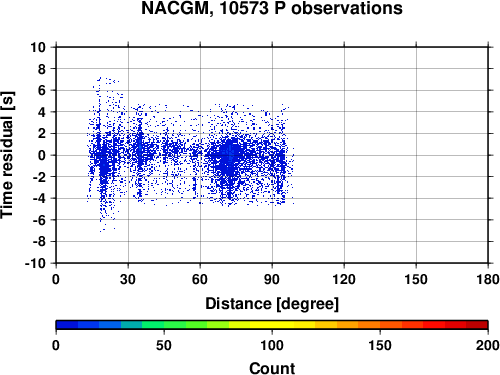The width and height of the screenshot is (500, 375).
Task: Click the yellow colorbar segment at 100
Action: pyautogui.click(x=272, y=325)
